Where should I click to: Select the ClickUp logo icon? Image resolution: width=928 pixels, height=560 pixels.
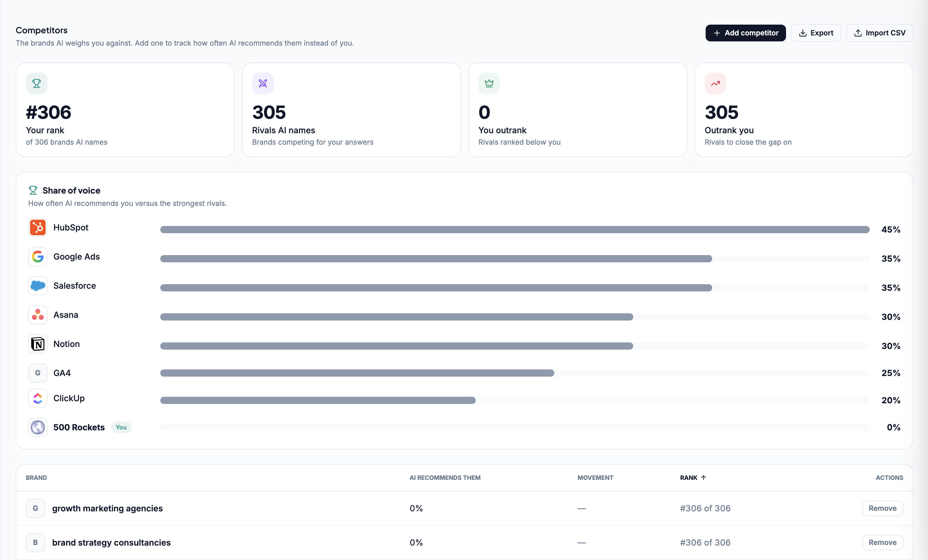click(38, 399)
